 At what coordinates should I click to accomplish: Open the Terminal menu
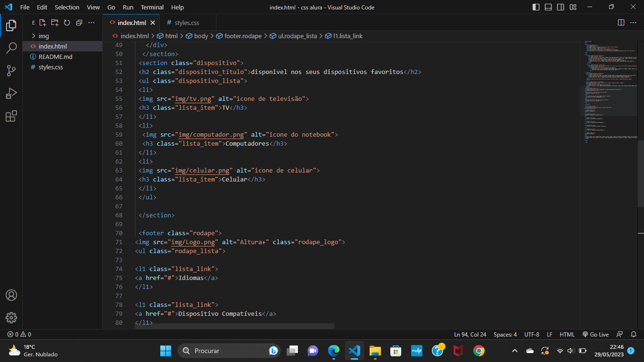(152, 7)
